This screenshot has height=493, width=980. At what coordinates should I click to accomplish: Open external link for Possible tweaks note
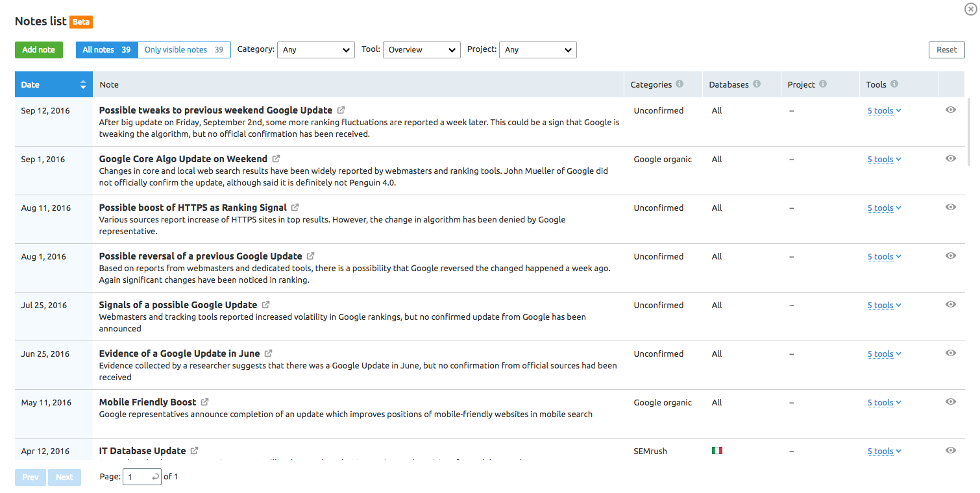coord(341,110)
